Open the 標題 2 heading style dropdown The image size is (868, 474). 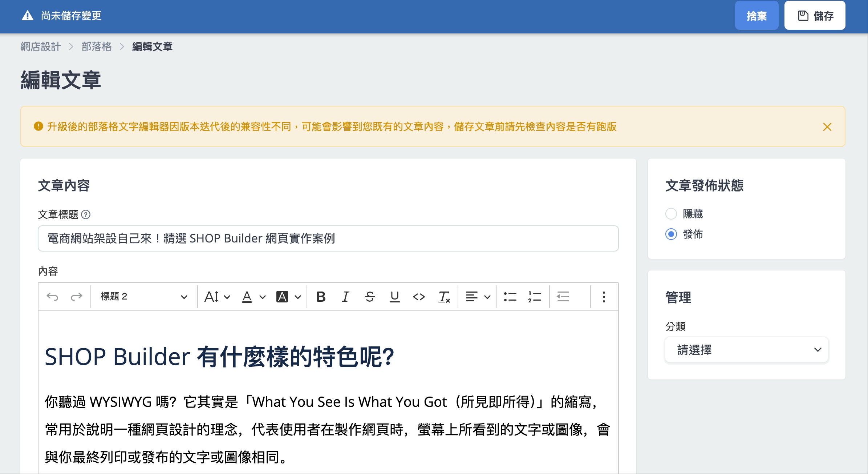tap(144, 297)
